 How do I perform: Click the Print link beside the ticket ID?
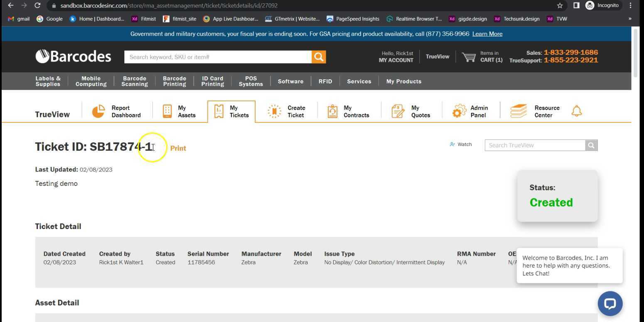click(178, 148)
